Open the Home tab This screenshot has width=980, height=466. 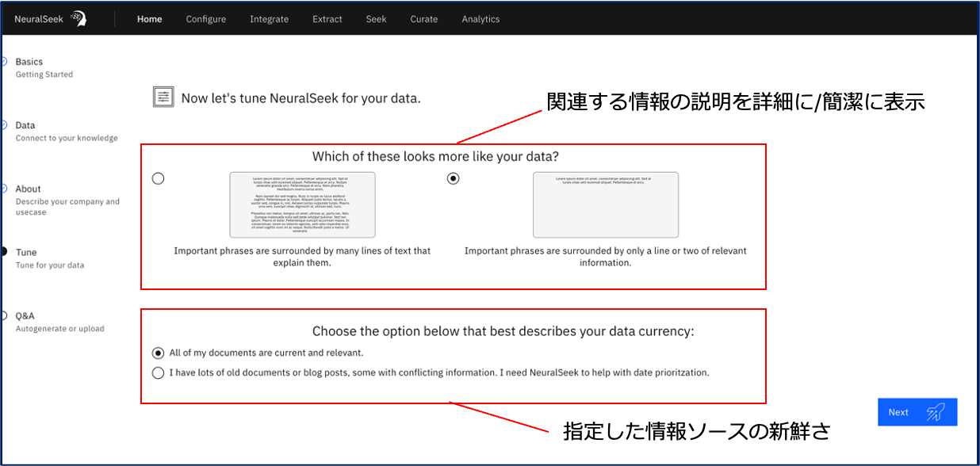[149, 19]
